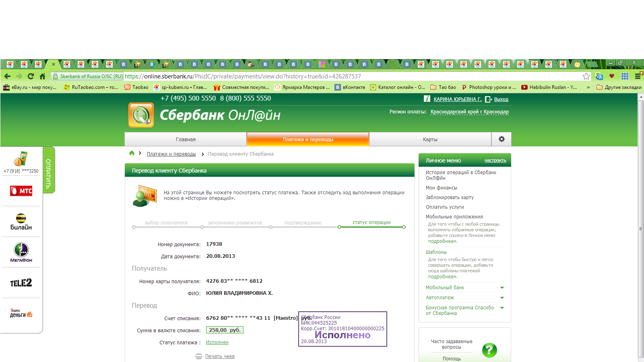Open RuTaobao.com bookmark
This screenshot has width=644, height=362.
point(91,87)
